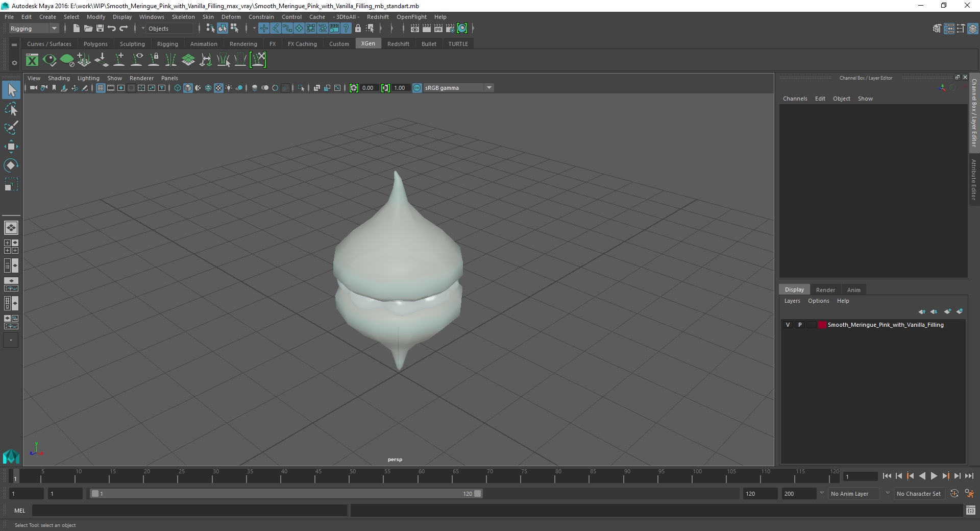Click the Redo arrow icon
Screen dimensions: 980x531
(x=124, y=29)
